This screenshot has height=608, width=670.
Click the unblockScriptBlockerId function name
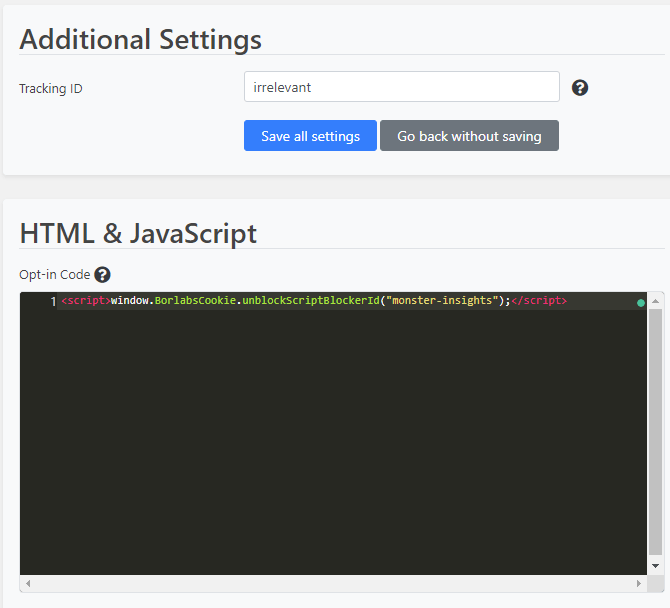[x=311, y=301]
